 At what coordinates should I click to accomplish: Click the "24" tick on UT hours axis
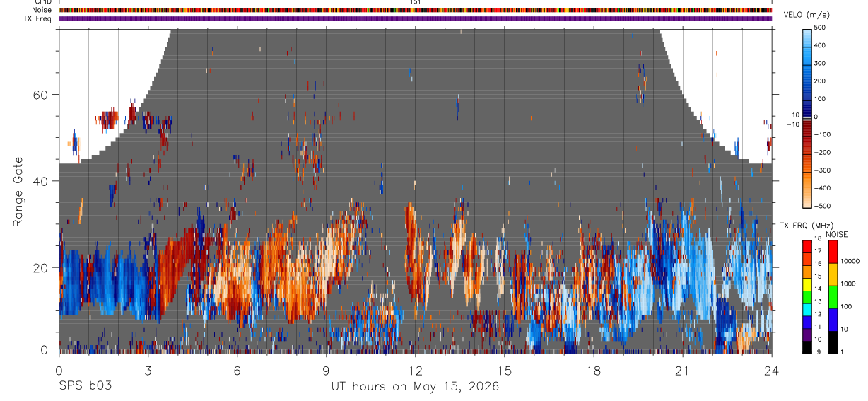(772, 369)
